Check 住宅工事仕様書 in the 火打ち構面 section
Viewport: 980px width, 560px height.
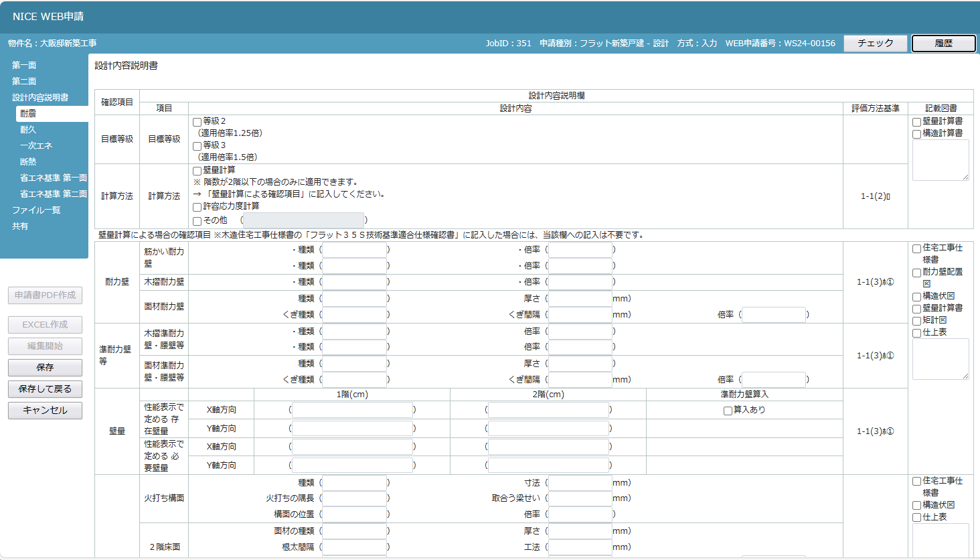(x=917, y=482)
